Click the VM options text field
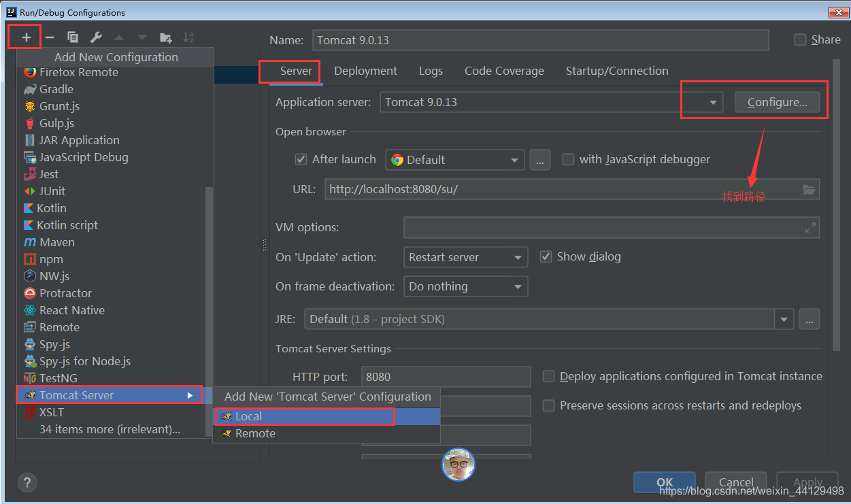The image size is (851, 504). pyautogui.click(x=612, y=228)
